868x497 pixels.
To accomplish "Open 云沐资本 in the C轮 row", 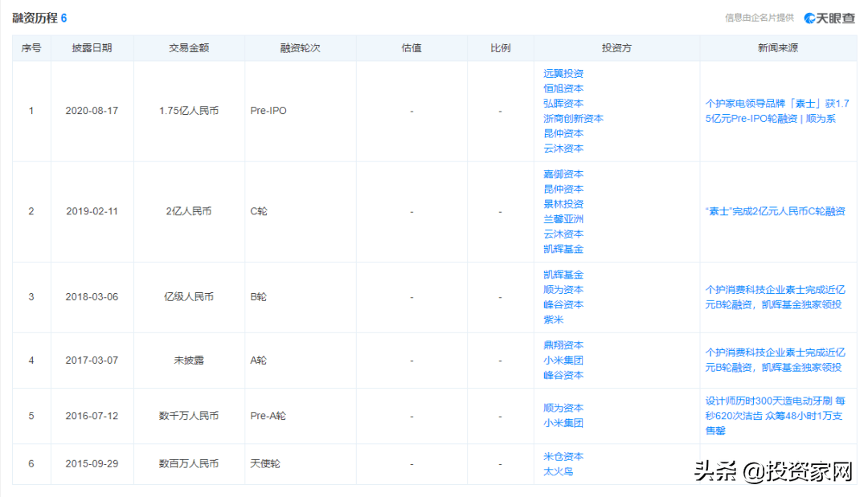I will [563, 234].
